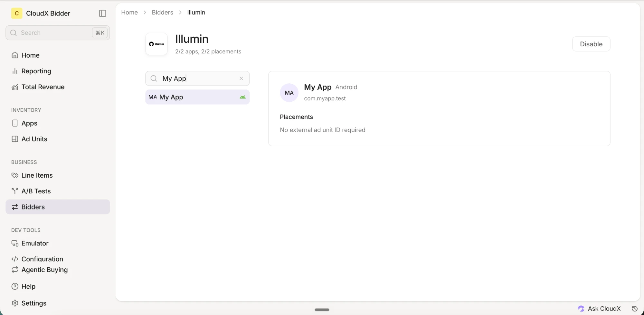Click the 2/2 apps, 2/2 placements subtitle
The width and height of the screenshot is (644, 315).
[x=208, y=51]
